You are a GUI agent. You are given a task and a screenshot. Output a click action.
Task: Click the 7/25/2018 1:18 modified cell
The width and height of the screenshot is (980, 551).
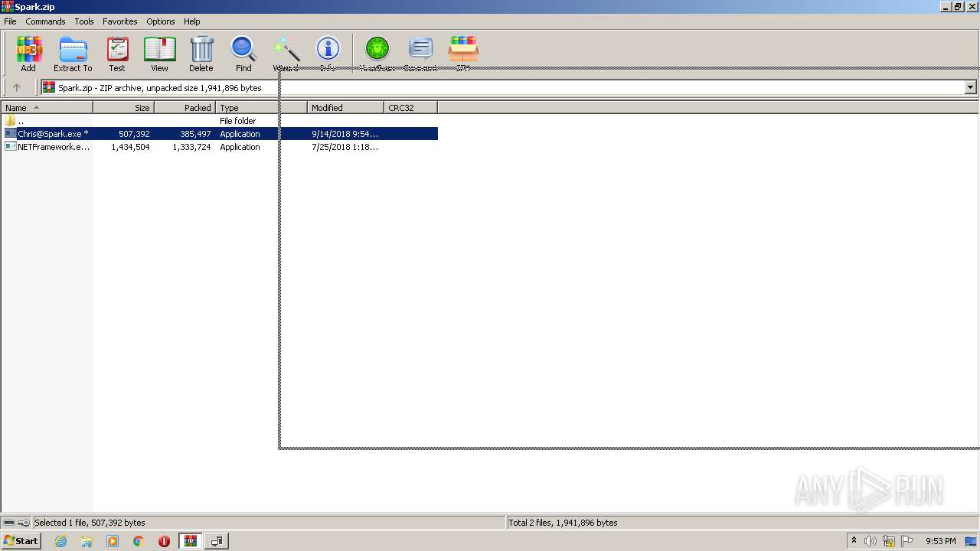(345, 147)
